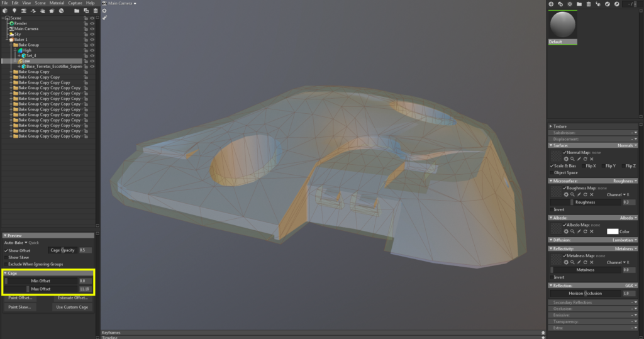Hide the Sky object with eye icon

92,35
